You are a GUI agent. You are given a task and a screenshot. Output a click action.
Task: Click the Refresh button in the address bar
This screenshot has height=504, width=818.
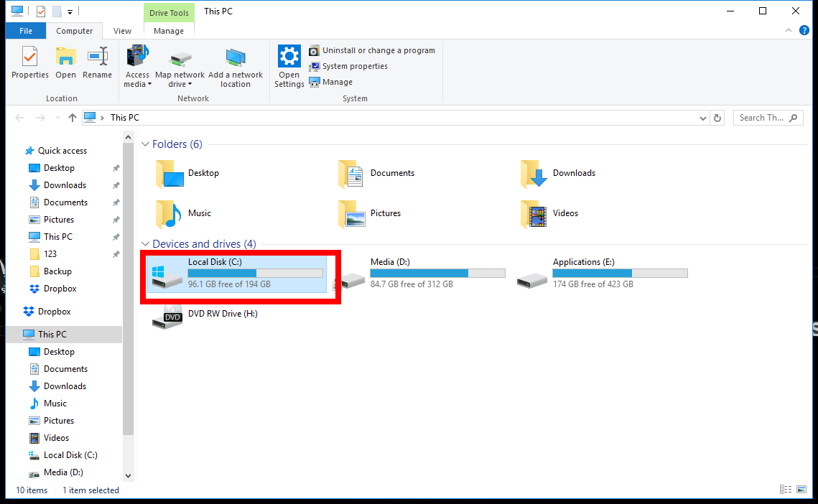coord(717,117)
